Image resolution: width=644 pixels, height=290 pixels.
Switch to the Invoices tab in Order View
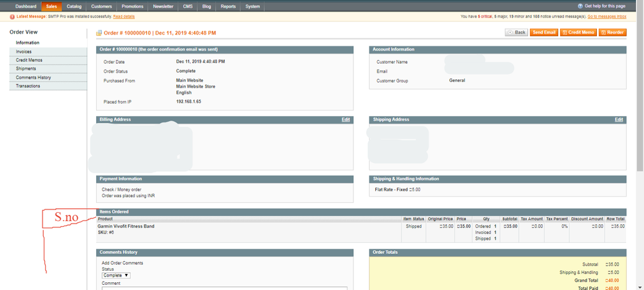coord(24,52)
